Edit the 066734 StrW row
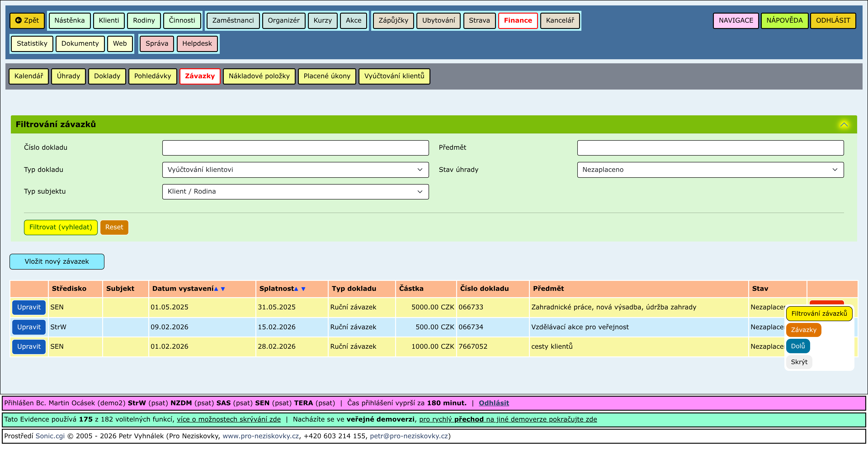The image size is (868, 455). click(x=29, y=327)
